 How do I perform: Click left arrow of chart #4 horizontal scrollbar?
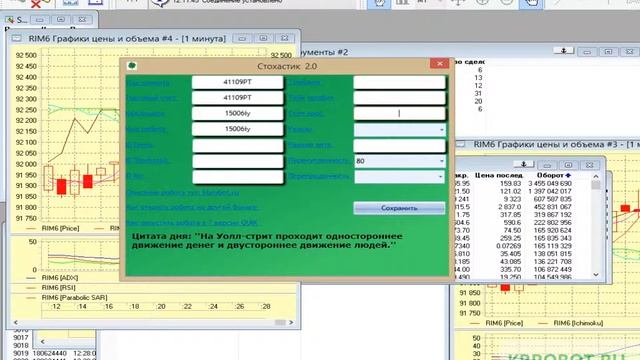(x=16, y=322)
